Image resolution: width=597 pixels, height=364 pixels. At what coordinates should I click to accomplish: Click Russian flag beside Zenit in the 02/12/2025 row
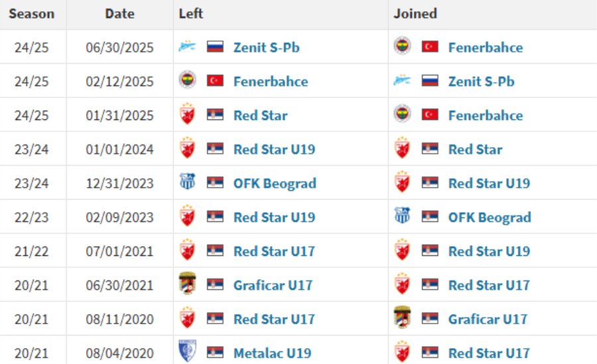[430, 81]
